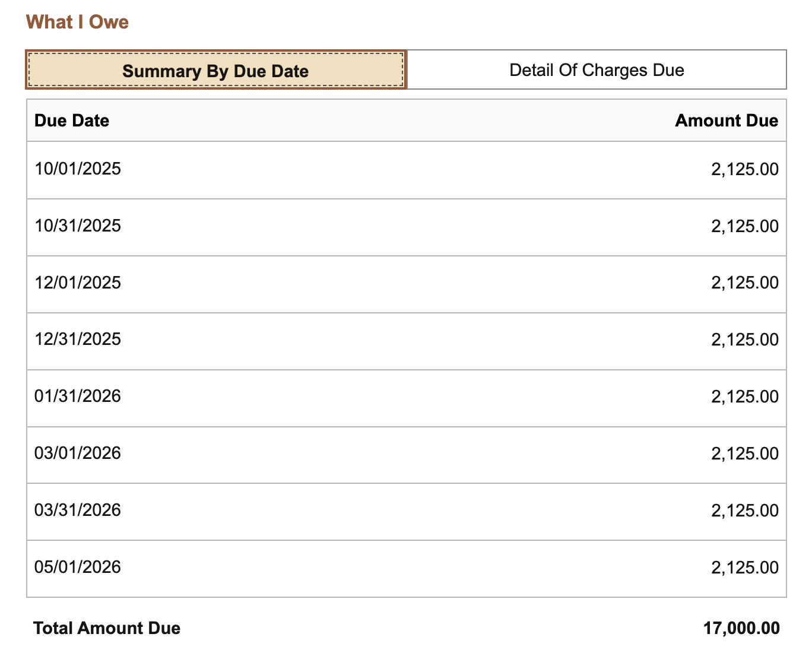Select the 01/31/2026 due date cell
The image size is (812, 656).
78,396
